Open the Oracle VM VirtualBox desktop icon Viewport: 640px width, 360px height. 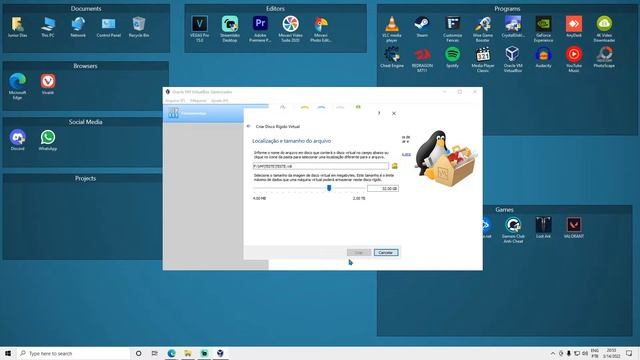[513, 59]
